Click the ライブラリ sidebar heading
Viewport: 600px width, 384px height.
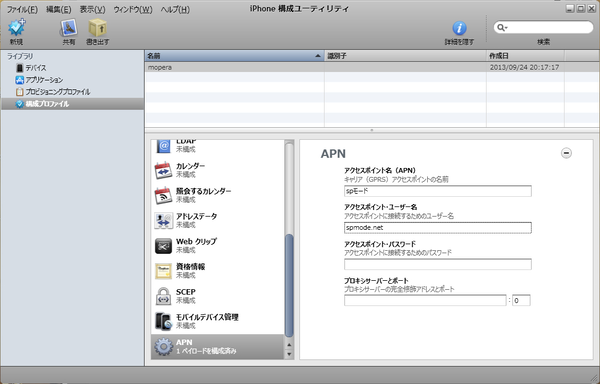coord(20,56)
